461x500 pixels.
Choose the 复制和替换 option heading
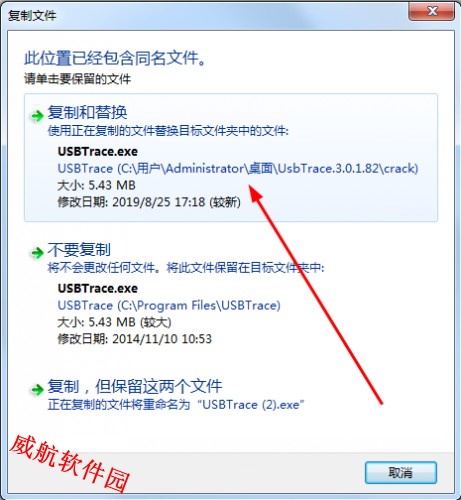[87, 112]
